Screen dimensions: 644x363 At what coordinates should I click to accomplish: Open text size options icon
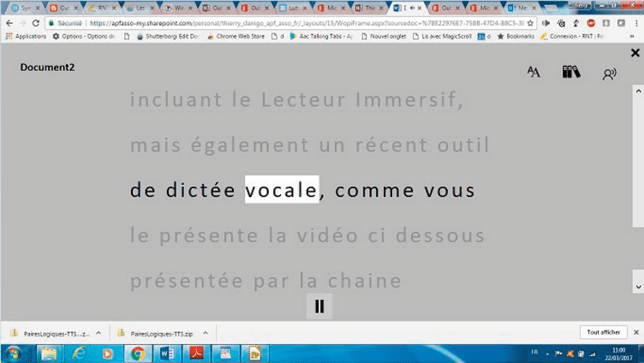click(x=534, y=73)
